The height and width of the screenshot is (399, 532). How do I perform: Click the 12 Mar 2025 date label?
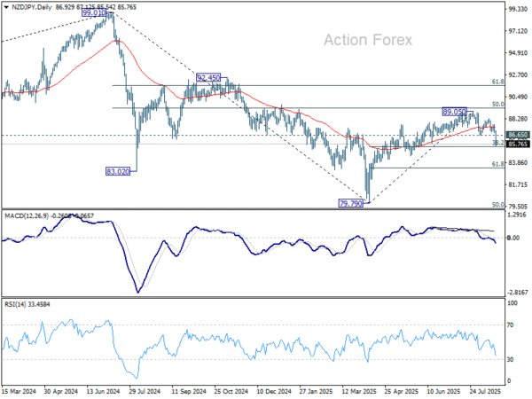click(x=359, y=391)
